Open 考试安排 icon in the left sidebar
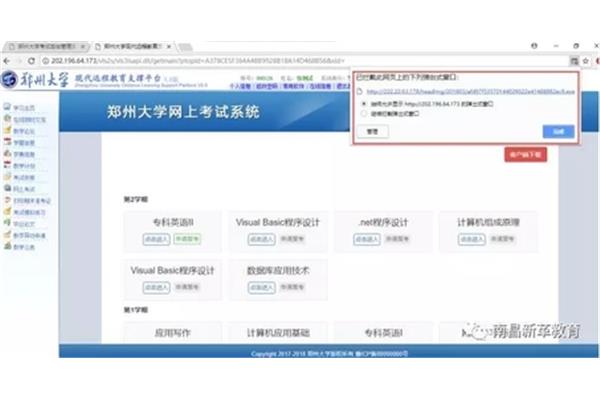The width and height of the screenshot is (600, 400). click(7, 176)
